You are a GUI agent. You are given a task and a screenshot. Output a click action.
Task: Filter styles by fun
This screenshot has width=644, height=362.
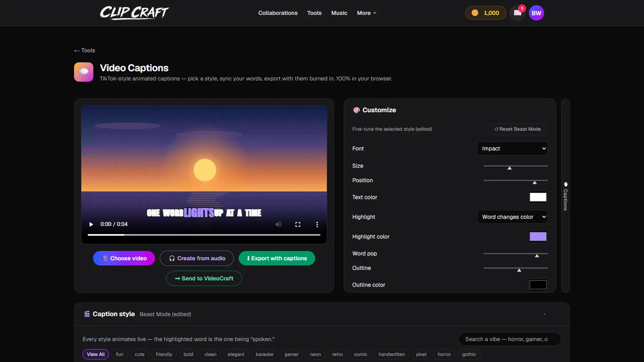tap(120, 354)
